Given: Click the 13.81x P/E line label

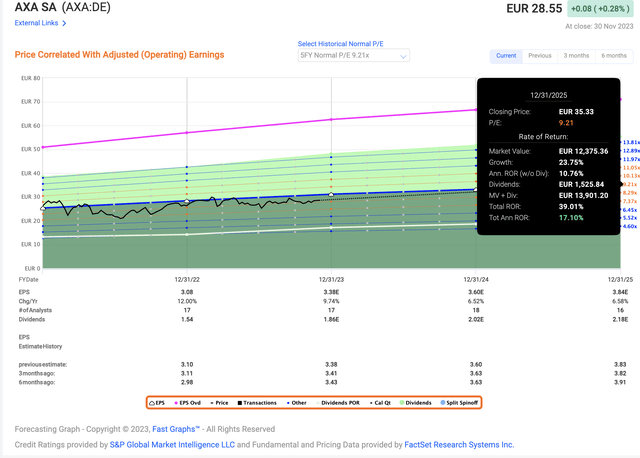Looking at the screenshot, I should pos(631,142).
